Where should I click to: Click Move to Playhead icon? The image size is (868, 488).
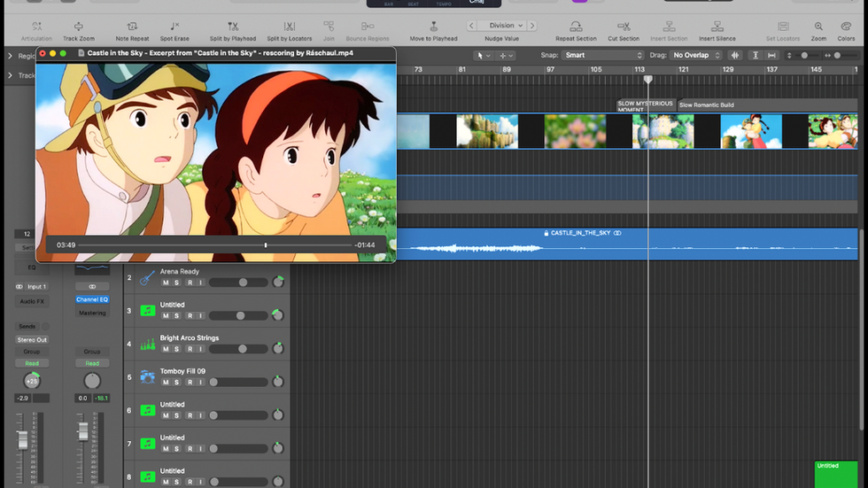point(433,27)
